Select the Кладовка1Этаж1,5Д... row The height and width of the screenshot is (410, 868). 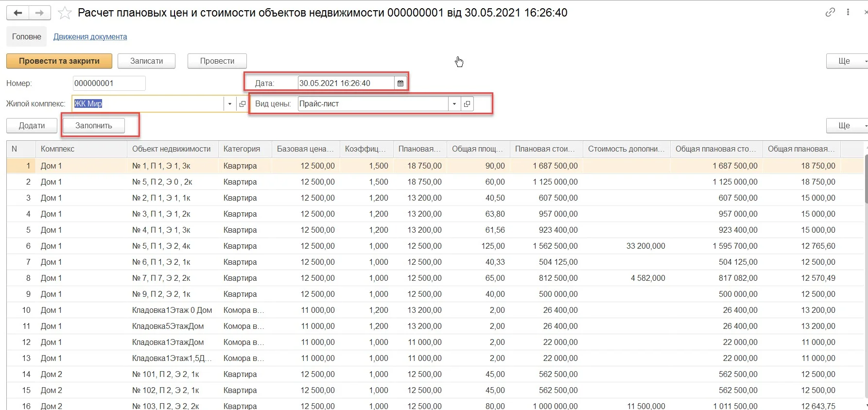point(172,358)
